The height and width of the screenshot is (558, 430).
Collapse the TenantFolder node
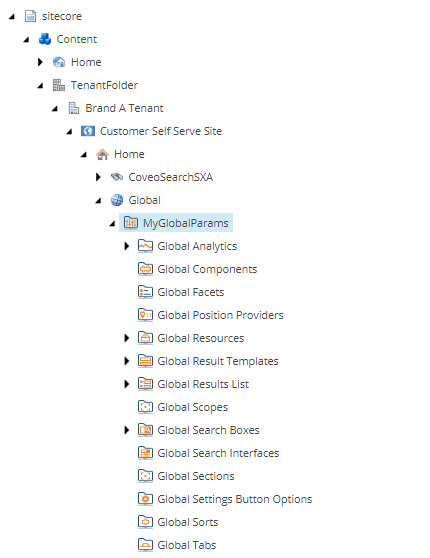tap(40, 85)
